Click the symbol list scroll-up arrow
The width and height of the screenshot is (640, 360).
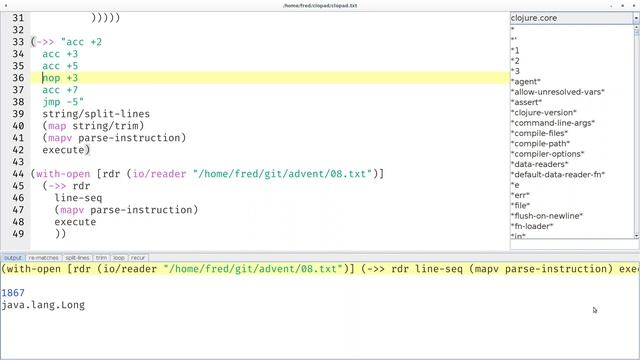pos(636,27)
